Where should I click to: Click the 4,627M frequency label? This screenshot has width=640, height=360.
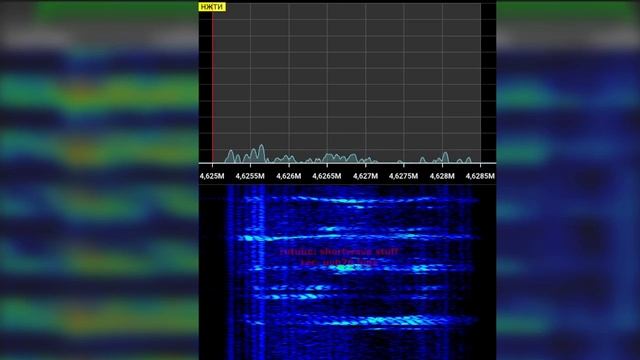(365, 176)
